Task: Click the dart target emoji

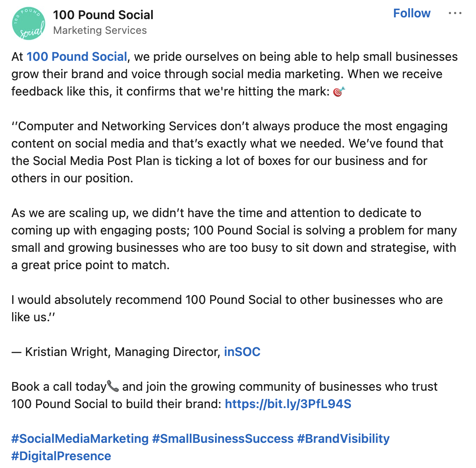Action: click(339, 92)
